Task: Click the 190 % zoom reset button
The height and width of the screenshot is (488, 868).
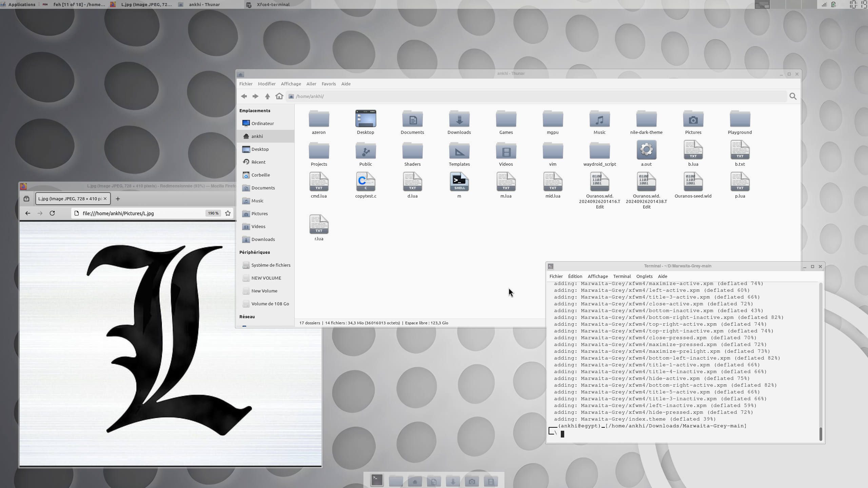Action: 213,213
